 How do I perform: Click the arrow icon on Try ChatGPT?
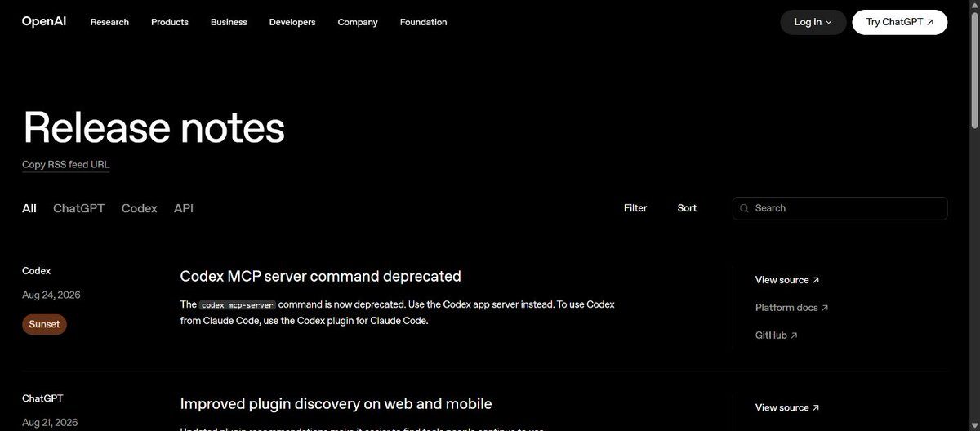click(x=930, y=23)
